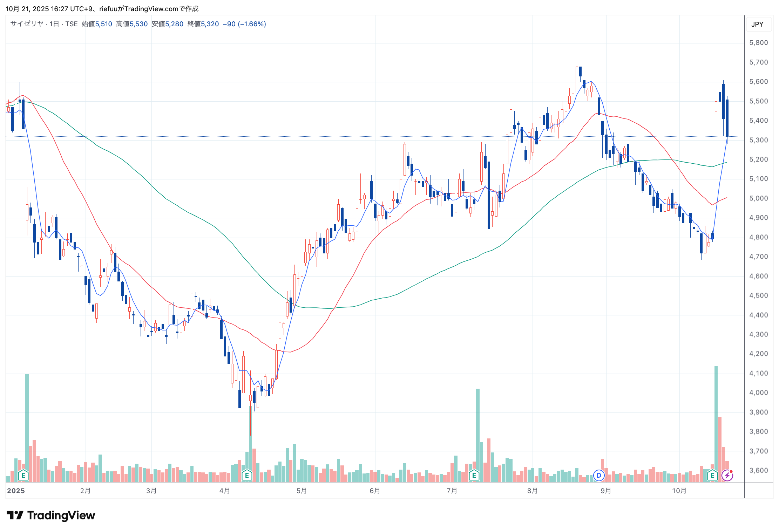
Task: Click the 2025 year label on axis
Action: (16, 491)
